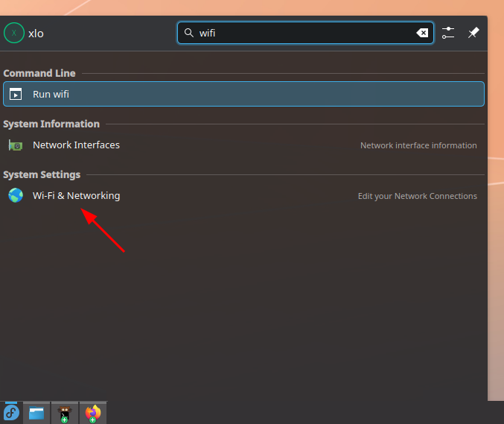Select the Run wifi command entry
The height and width of the screenshot is (424, 504).
243,94
